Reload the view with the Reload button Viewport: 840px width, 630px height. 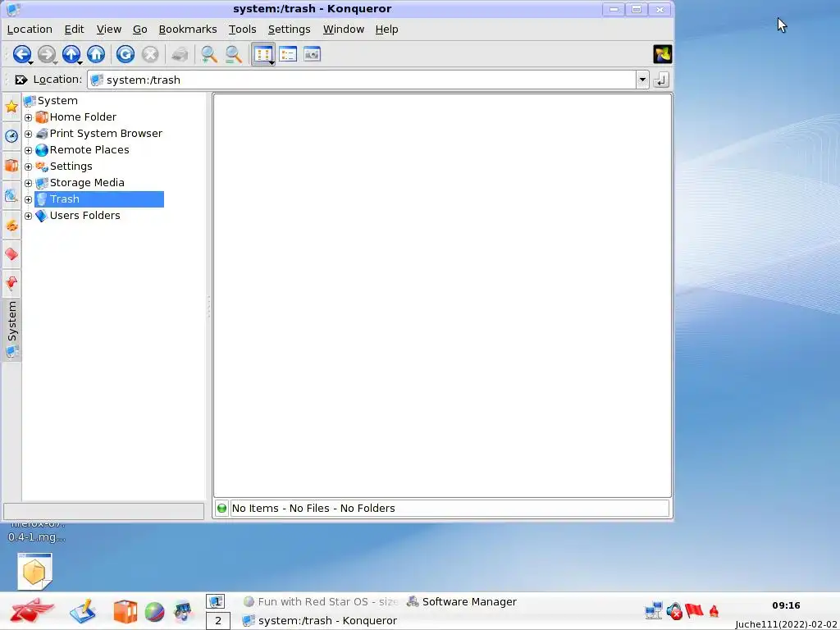(126, 54)
